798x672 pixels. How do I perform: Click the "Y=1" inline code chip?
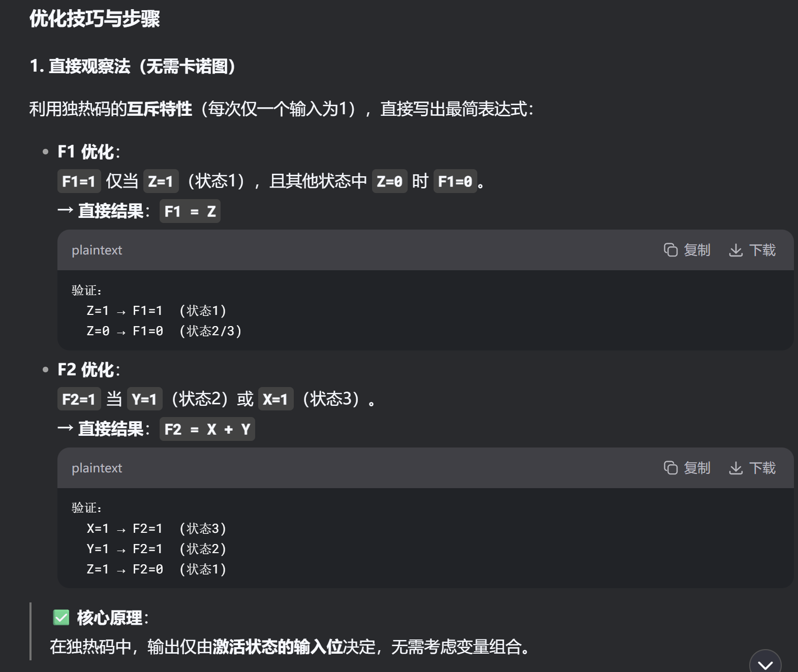[144, 399]
